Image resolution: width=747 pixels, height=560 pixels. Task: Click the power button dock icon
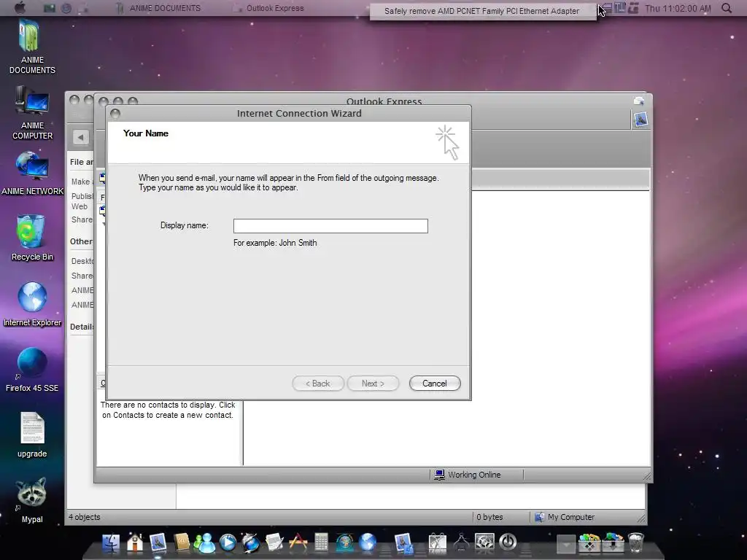coord(508,542)
